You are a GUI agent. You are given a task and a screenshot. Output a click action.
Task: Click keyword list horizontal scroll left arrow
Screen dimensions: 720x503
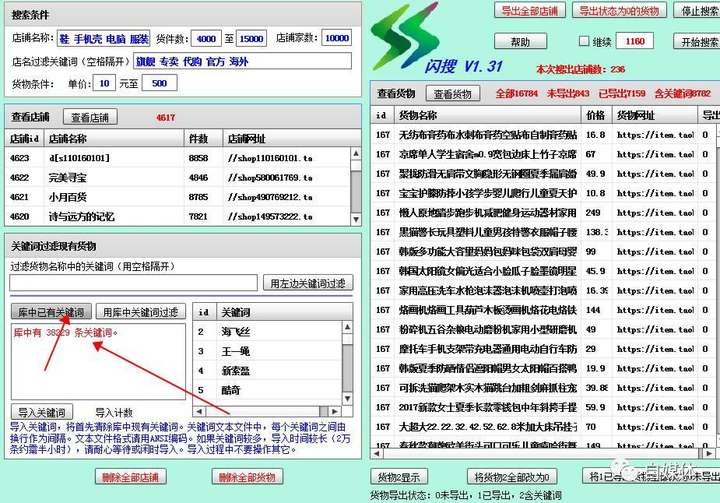point(199,411)
